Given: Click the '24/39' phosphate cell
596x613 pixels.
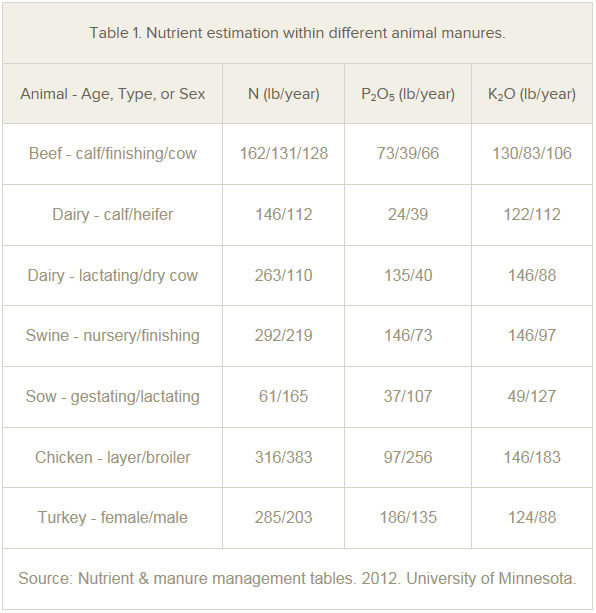Looking at the screenshot, I should pos(408,214).
